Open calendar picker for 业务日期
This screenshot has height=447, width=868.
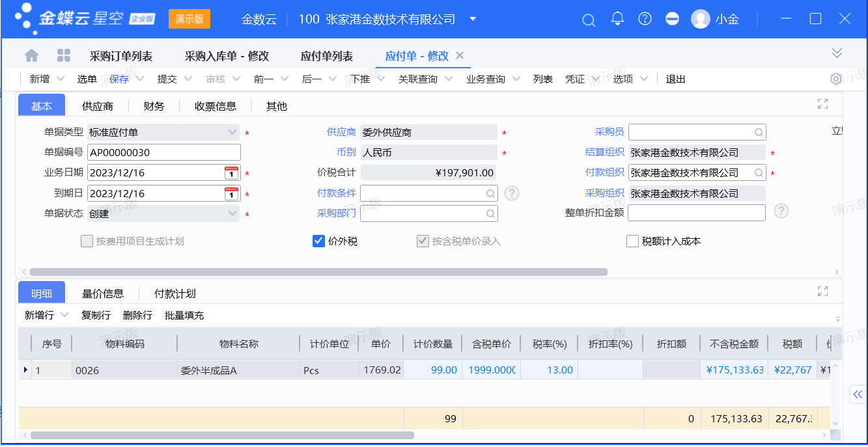pyautogui.click(x=231, y=173)
